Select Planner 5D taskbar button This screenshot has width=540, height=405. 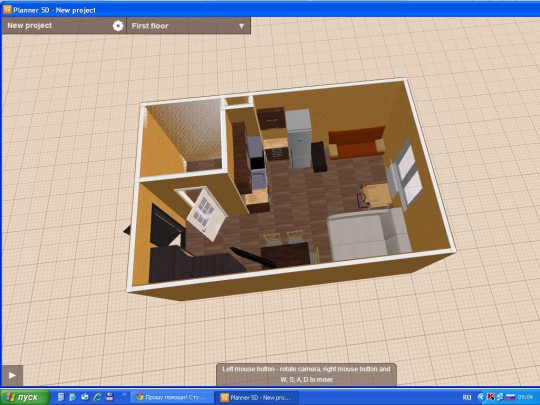[256, 397]
